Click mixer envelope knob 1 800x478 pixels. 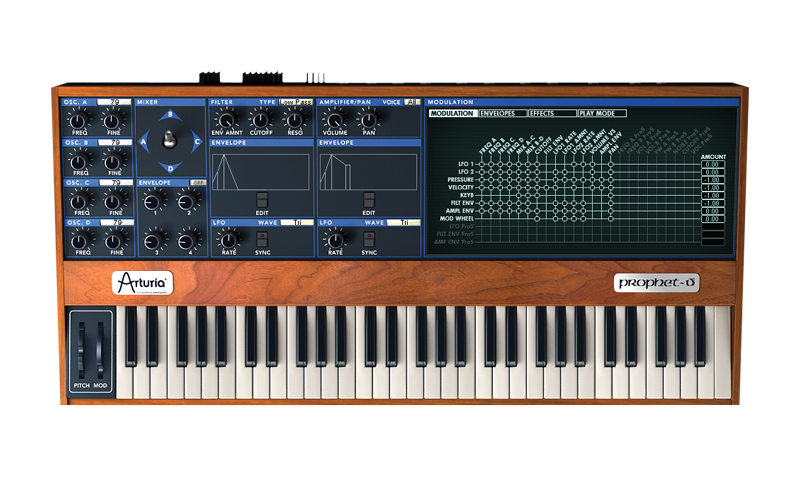pyautogui.click(x=153, y=202)
